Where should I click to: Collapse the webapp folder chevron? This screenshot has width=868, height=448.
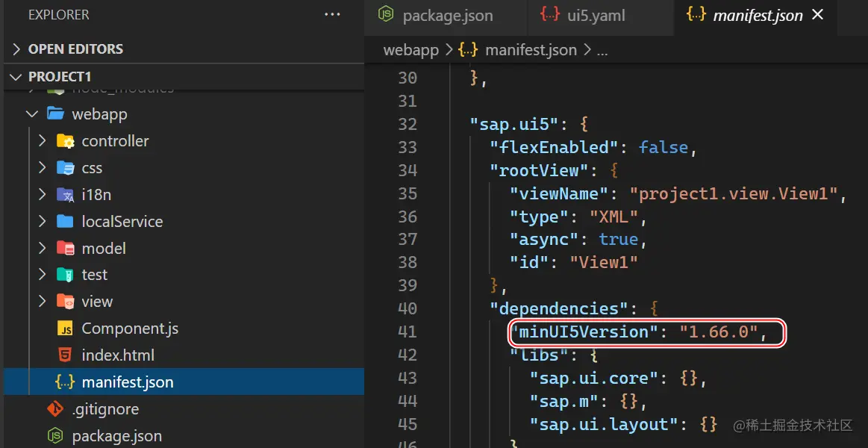[32, 115]
